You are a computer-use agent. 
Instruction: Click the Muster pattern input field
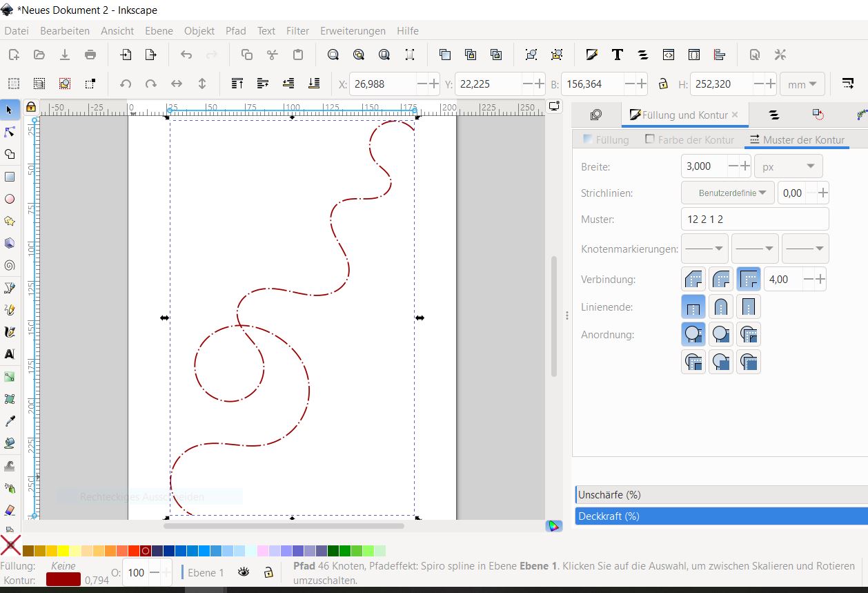(754, 220)
